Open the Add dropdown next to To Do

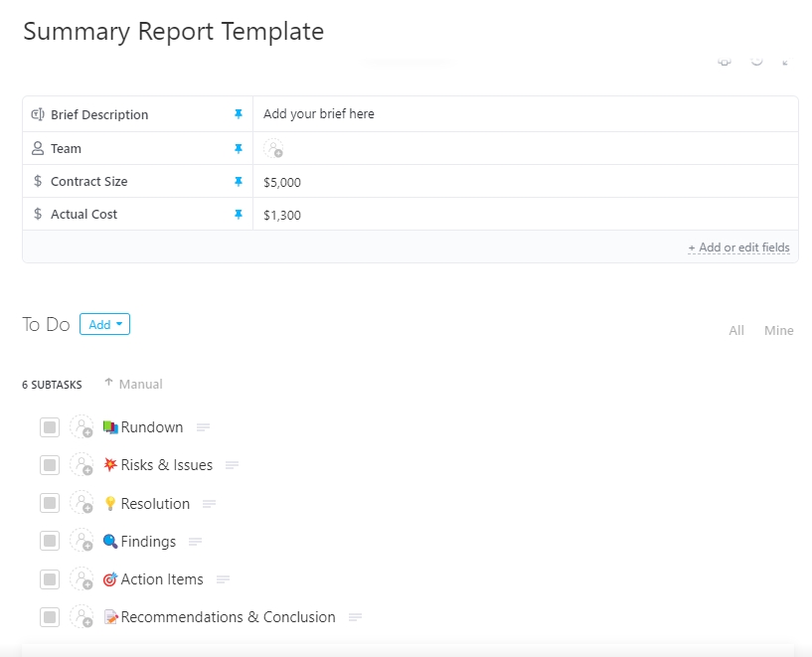pos(104,324)
